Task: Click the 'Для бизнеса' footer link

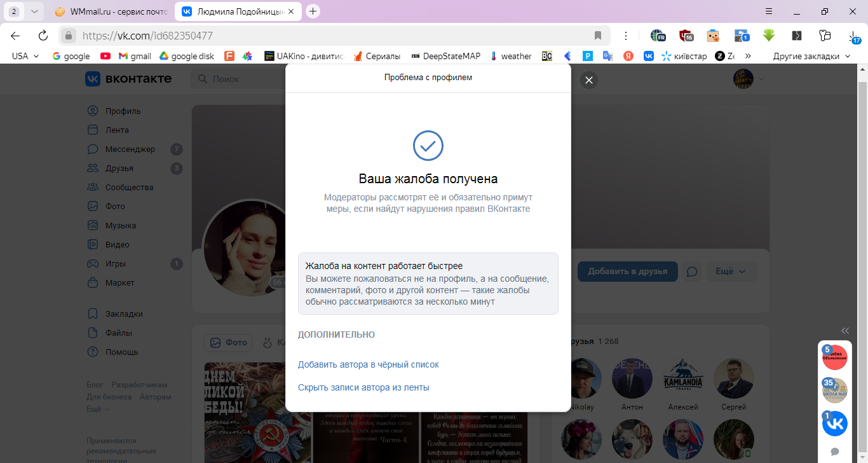Action: [x=109, y=397]
